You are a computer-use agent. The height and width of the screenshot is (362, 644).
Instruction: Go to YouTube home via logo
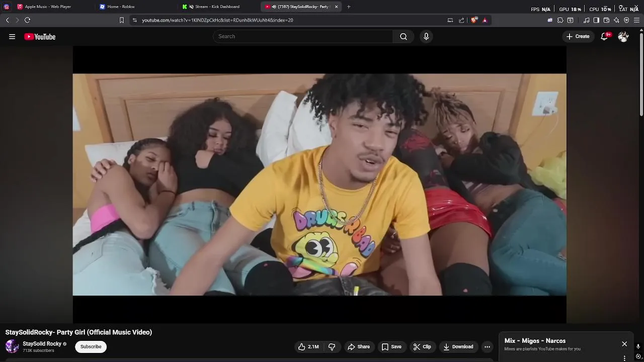[40, 37]
